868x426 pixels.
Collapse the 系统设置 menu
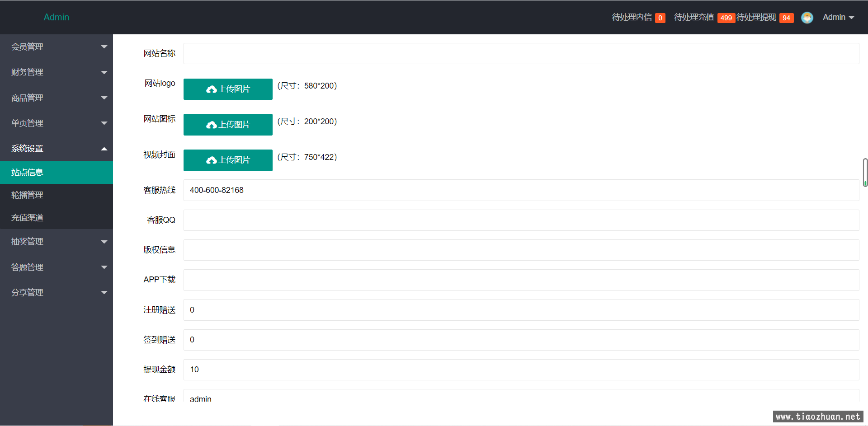(x=57, y=148)
